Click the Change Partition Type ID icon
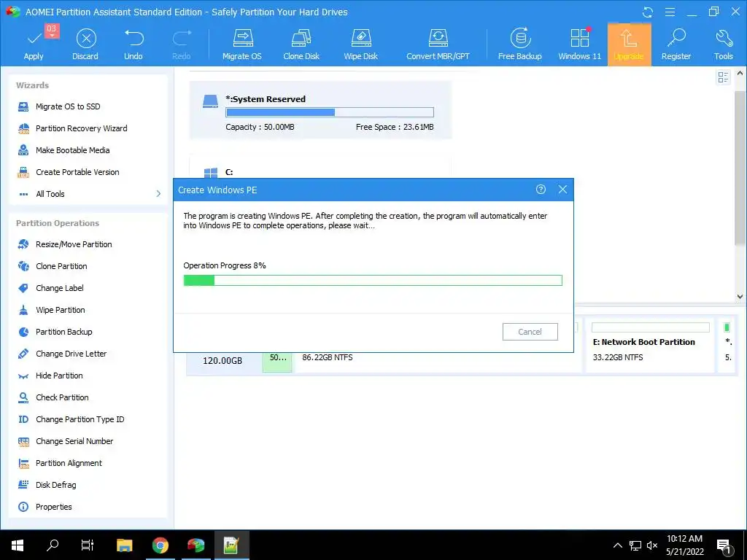Image resolution: width=747 pixels, height=560 pixels. [x=23, y=419]
